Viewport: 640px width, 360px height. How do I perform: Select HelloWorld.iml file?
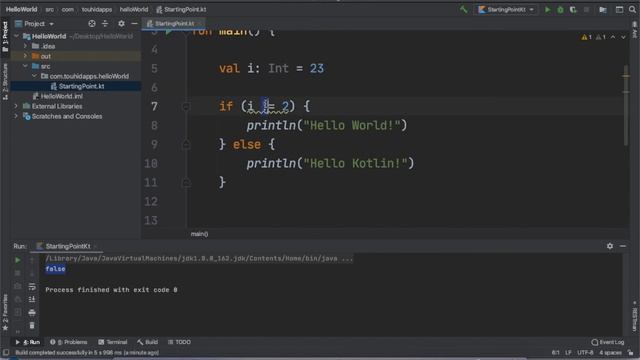[x=61, y=96]
